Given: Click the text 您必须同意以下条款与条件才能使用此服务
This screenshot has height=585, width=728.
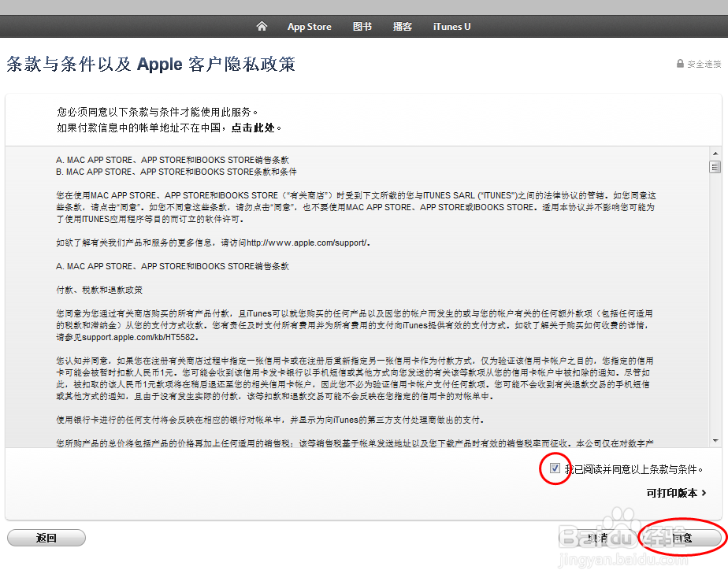Looking at the screenshot, I should pyautogui.click(x=157, y=112).
